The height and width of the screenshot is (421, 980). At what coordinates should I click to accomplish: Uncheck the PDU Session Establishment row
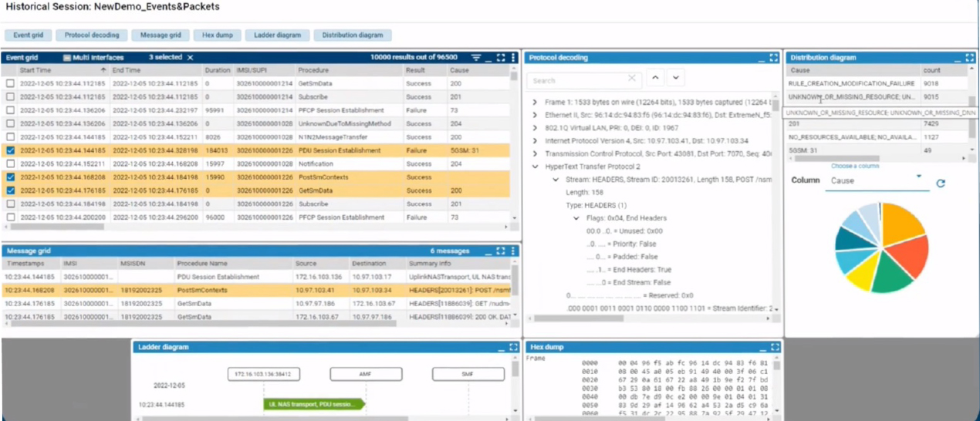coord(10,150)
